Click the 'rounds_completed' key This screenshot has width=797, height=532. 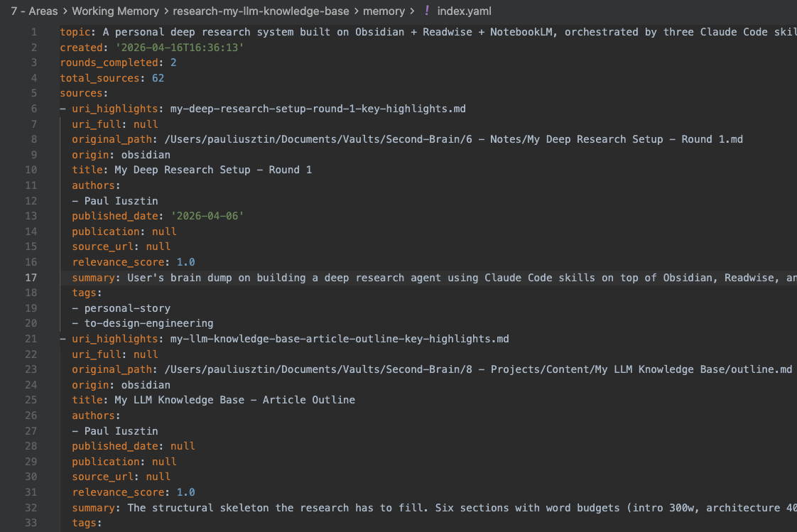pyautogui.click(x=109, y=63)
